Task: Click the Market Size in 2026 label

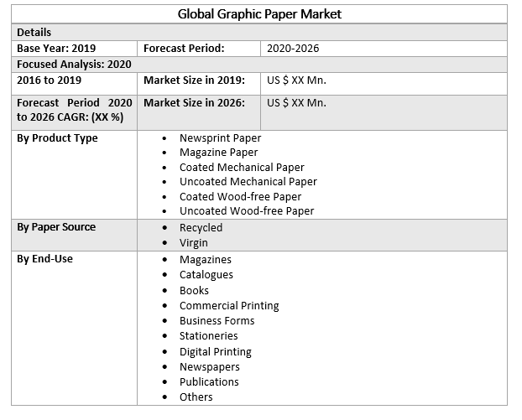Action: [194, 103]
